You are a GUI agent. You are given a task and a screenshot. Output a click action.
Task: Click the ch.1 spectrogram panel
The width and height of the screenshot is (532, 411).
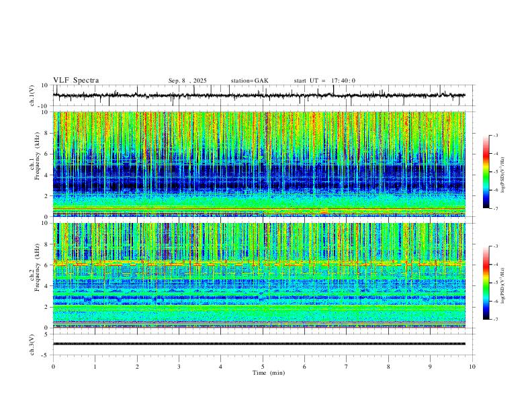coord(259,164)
